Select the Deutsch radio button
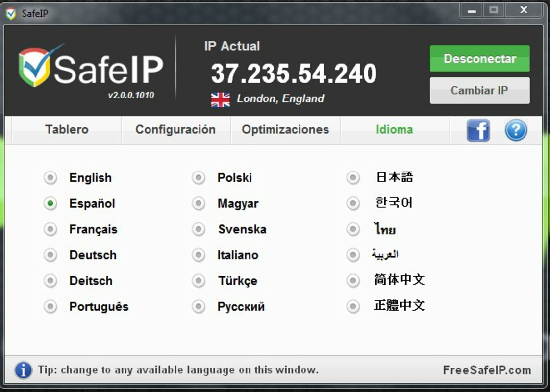 50,255
